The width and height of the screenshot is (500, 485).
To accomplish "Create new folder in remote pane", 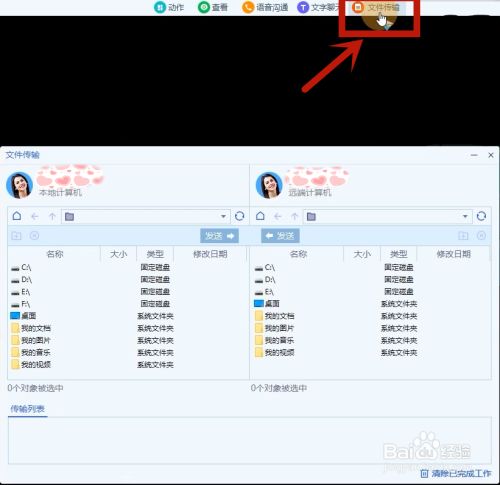I will (463, 236).
